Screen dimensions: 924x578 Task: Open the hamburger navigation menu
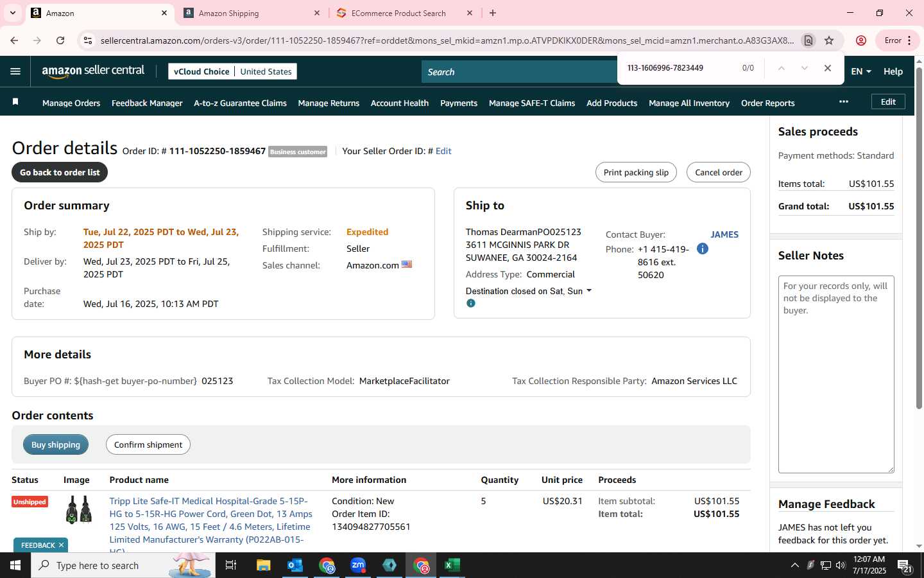(15, 71)
